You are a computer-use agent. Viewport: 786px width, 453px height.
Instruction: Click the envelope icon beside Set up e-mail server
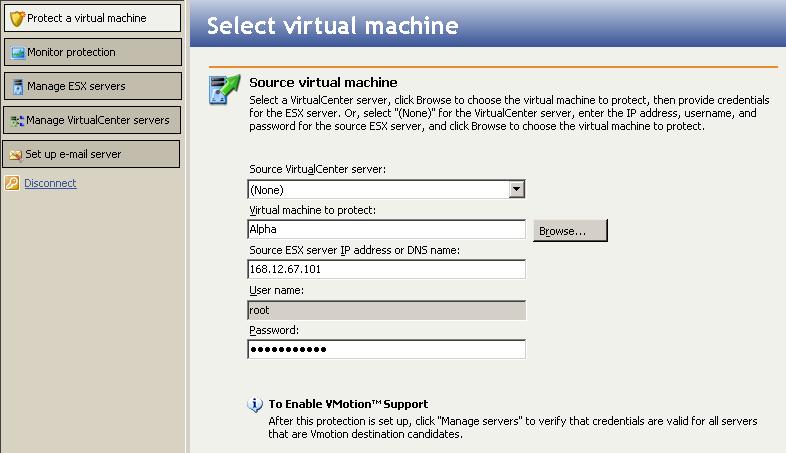[x=17, y=155]
